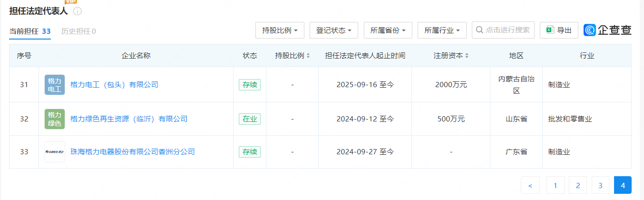Viewport: 644px width, 200px height.
Task: Click the 格力绿色 company logo thumbnail
Action: (55, 119)
